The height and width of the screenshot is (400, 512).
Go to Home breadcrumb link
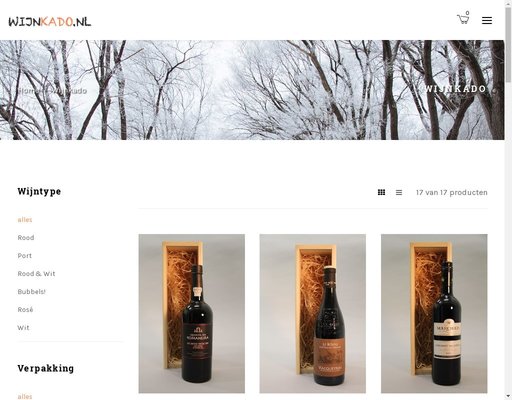27,91
